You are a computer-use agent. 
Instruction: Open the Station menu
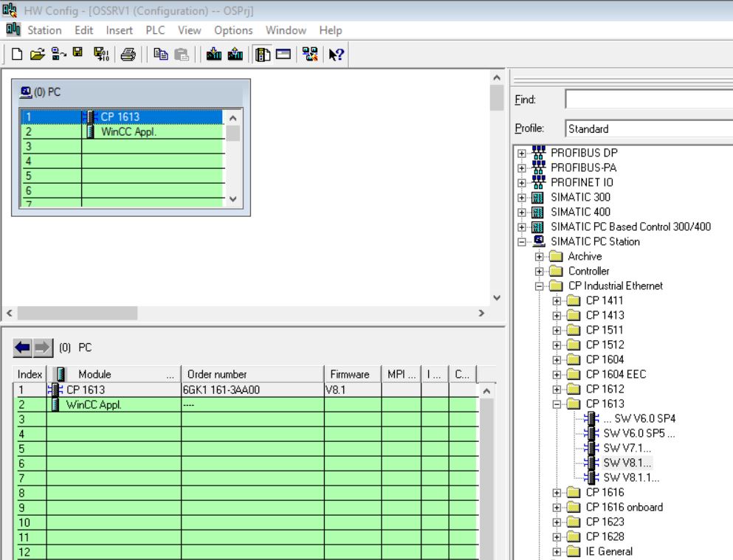pos(44,30)
